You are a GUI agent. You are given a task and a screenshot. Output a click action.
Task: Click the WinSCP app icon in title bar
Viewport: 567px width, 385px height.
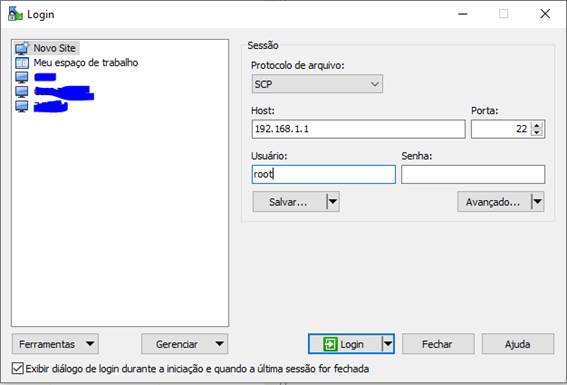pyautogui.click(x=15, y=14)
